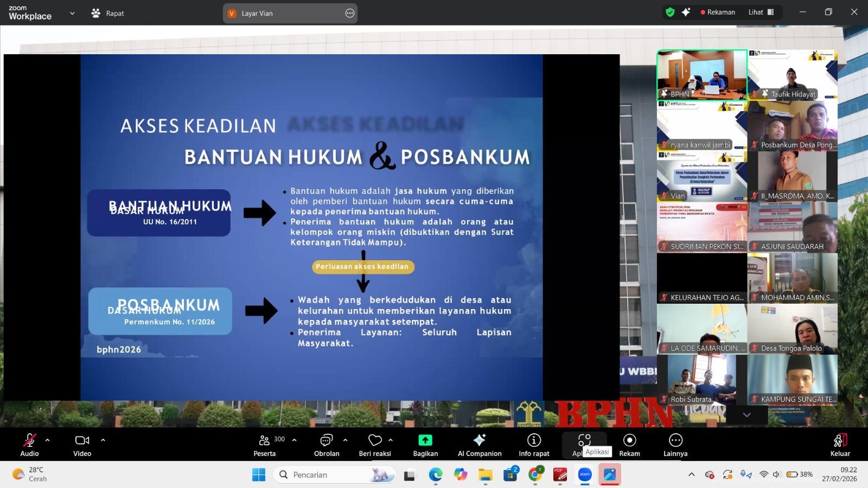This screenshot has height=488, width=868.
Task: Expand the video settings caret
Action: (103, 440)
